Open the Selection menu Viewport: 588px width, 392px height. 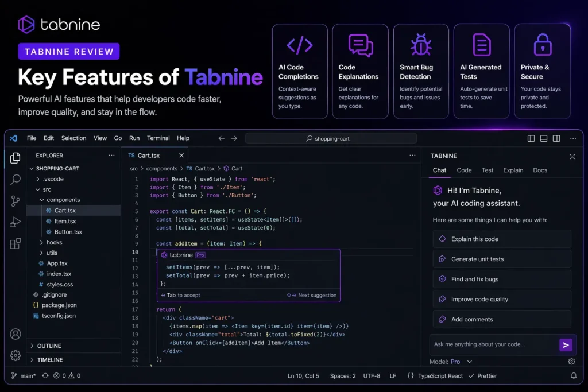pos(73,138)
